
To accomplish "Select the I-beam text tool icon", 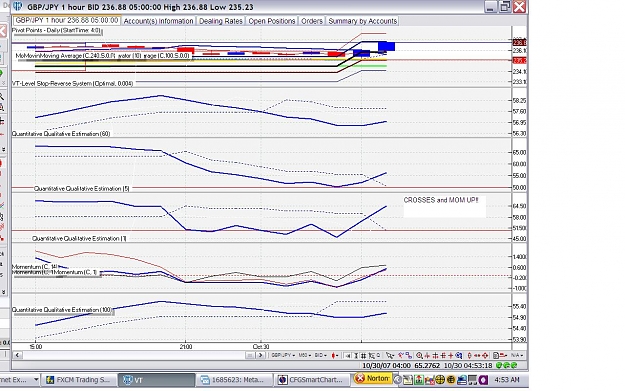I will coord(356,356).
